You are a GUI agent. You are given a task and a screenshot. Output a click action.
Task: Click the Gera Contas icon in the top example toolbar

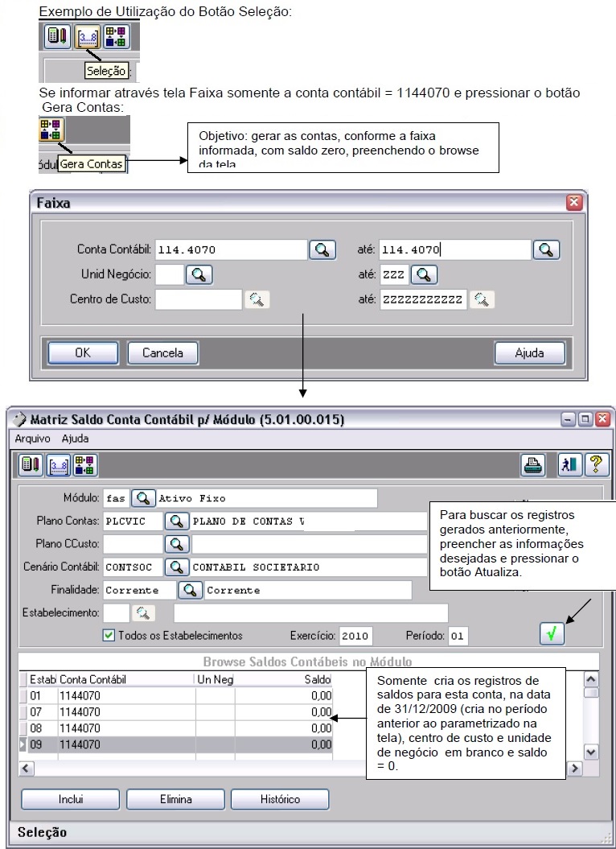pyautogui.click(x=115, y=37)
